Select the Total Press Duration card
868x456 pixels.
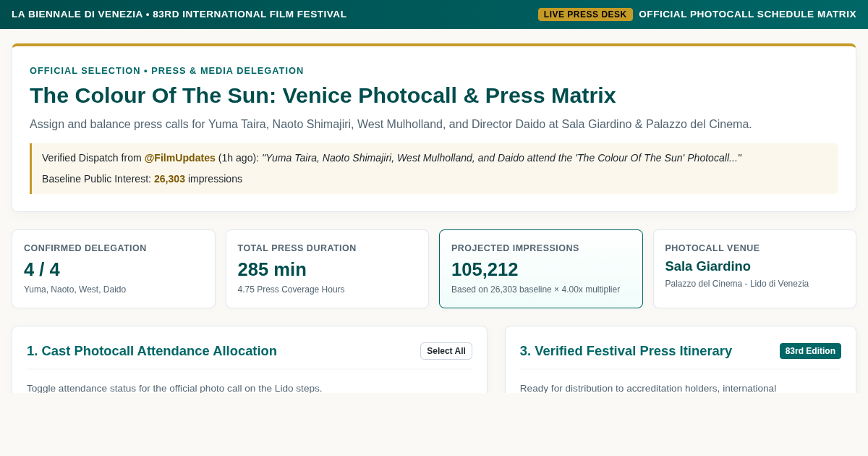[x=327, y=269]
